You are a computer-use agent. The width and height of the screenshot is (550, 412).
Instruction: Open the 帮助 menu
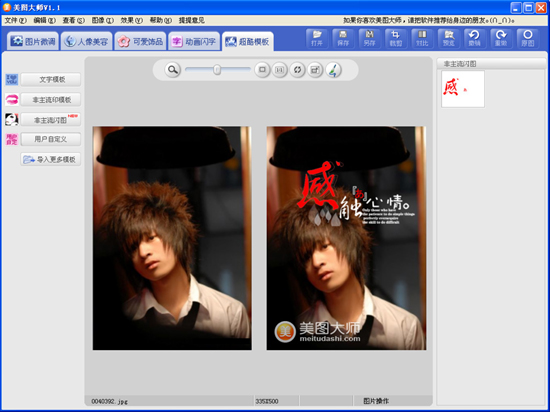[161, 20]
